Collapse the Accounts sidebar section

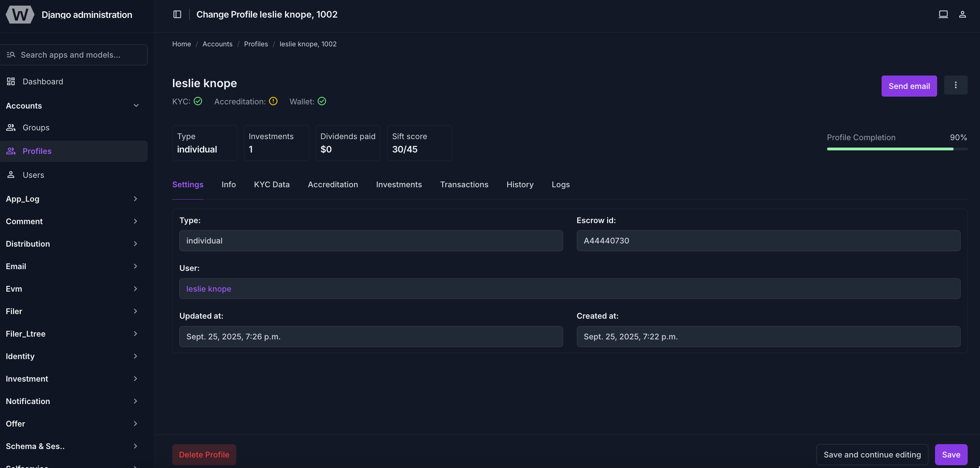[136, 106]
